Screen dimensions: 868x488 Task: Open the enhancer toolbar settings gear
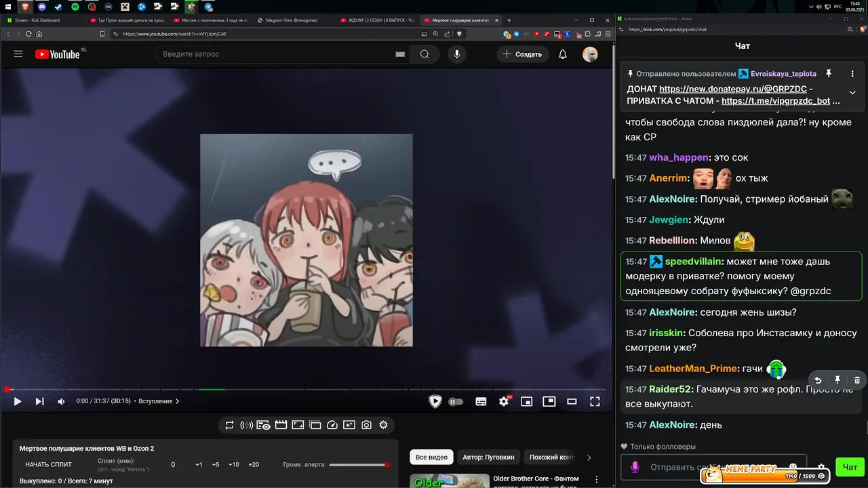(384, 425)
